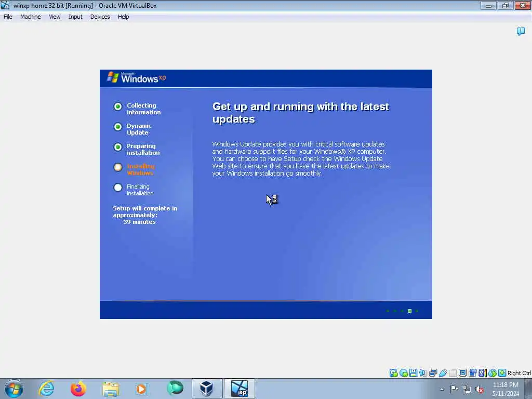Screen dimensions: 532x399
Task: Click the optical disk status icon
Action: (404, 373)
